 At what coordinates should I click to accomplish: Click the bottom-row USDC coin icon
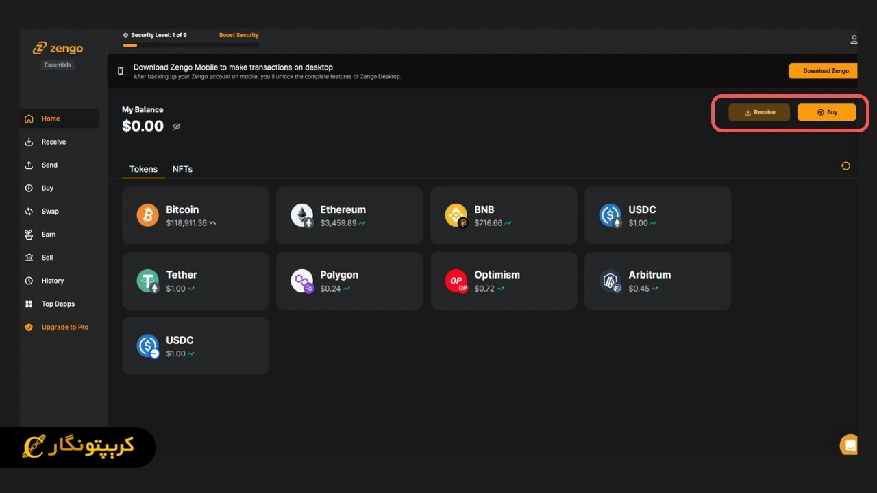point(148,346)
